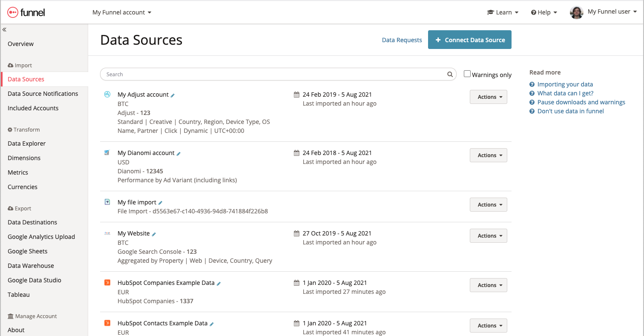Screen dimensions: 644x336
Task: Open Data Source Notifications
Action: click(x=43, y=94)
